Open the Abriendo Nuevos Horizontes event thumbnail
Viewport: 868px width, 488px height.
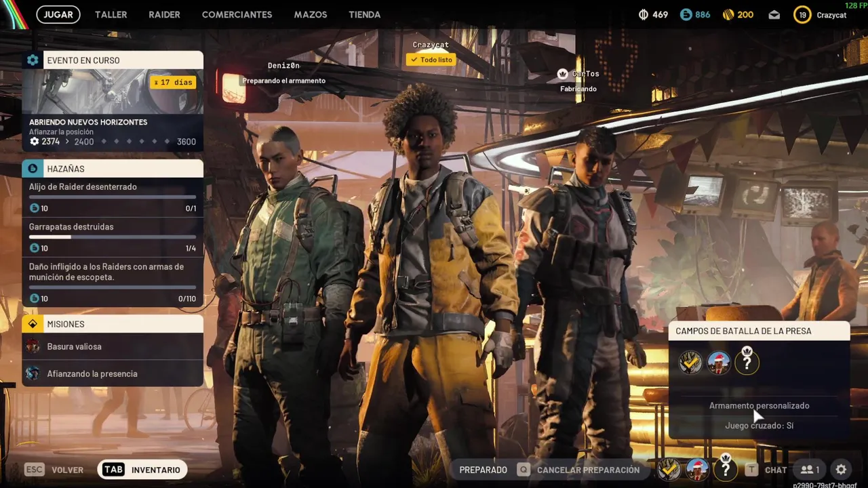coord(113,91)
